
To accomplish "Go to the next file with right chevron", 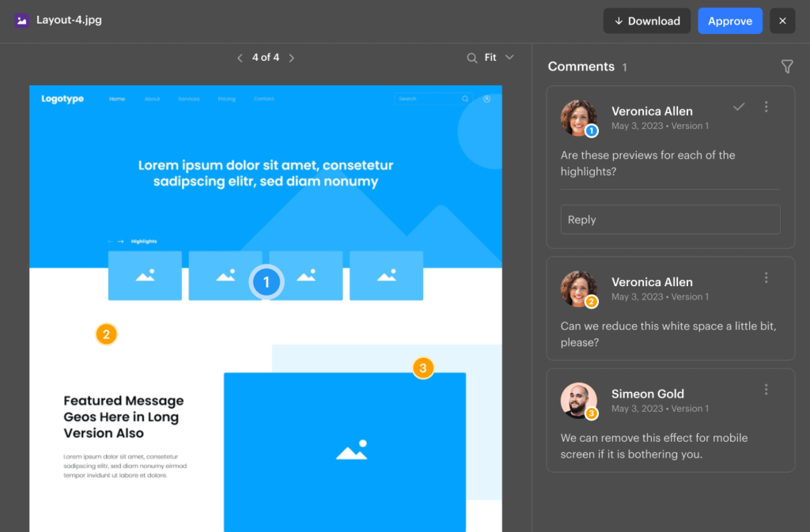I will (x=291, y=58).
